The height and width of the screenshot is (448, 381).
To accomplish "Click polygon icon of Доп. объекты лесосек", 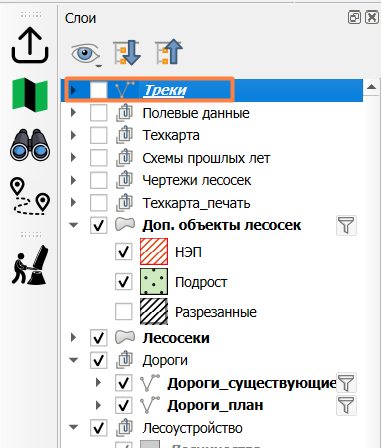I will [125, 225].
